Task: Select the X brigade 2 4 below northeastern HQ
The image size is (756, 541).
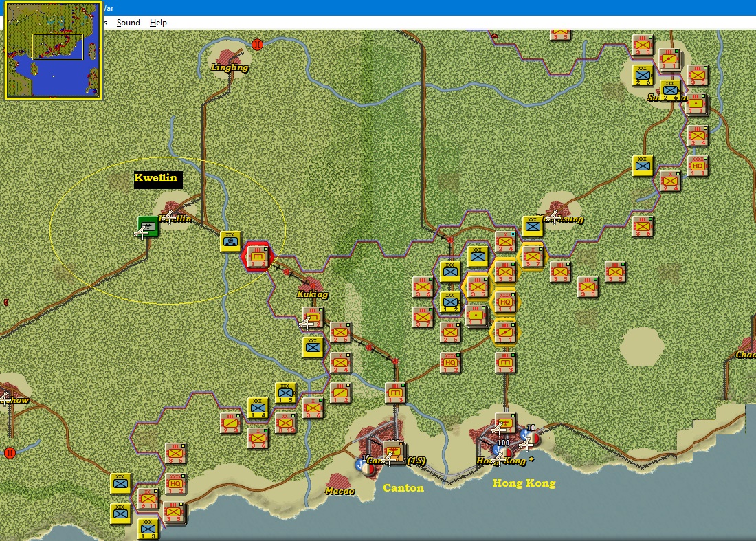Action: click(670, 181)
